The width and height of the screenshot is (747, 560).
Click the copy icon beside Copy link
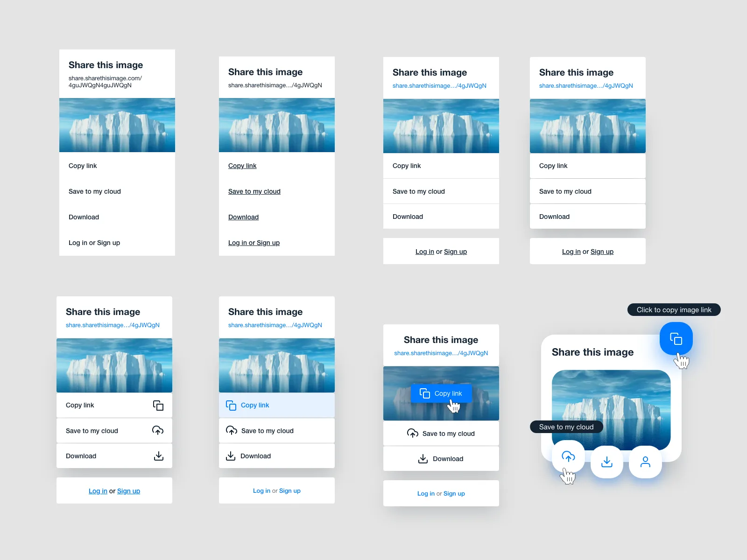159,405
